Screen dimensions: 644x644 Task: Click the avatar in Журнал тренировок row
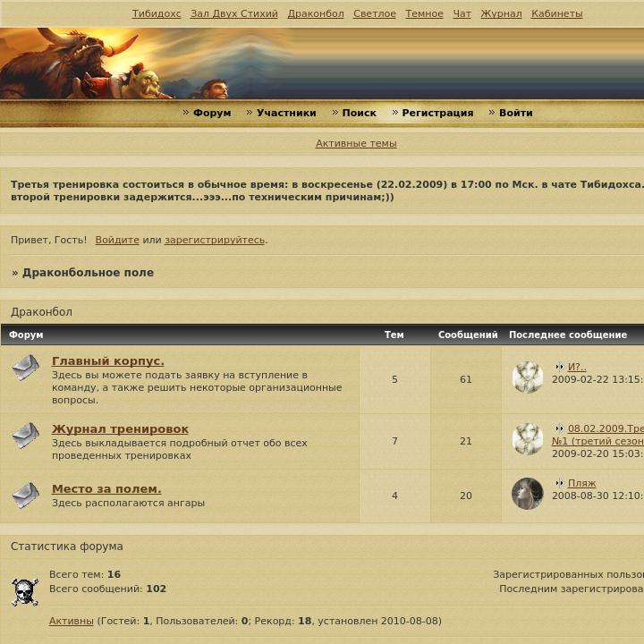(x=528, y=439)
